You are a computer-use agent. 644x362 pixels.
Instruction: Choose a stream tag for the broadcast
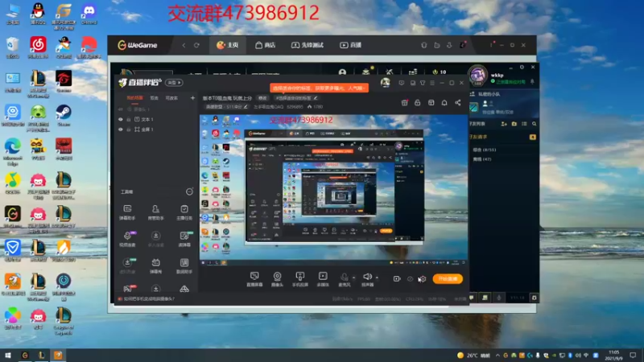click(x=296, y=98)
